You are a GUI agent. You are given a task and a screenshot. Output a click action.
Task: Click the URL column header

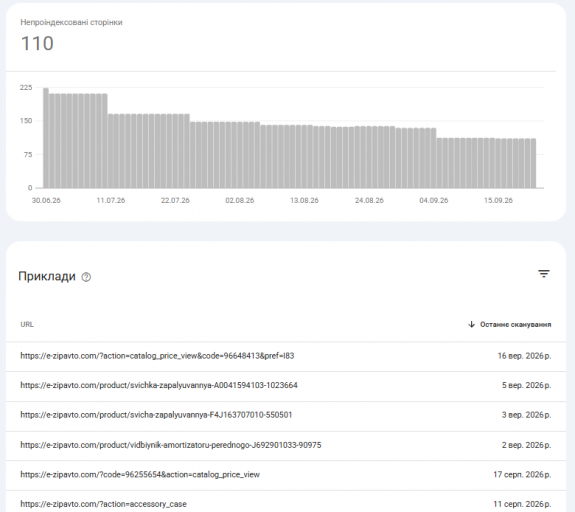point(27,325)
